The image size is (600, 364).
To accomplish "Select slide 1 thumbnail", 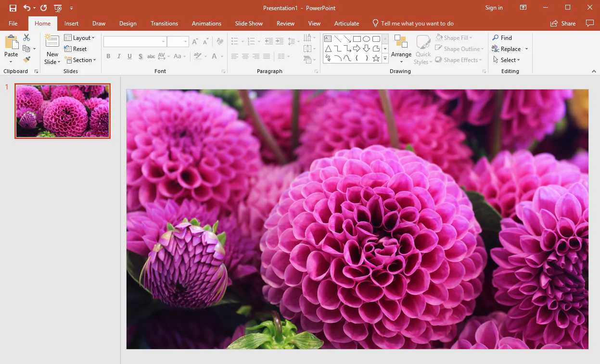I will tap(63, 111).
